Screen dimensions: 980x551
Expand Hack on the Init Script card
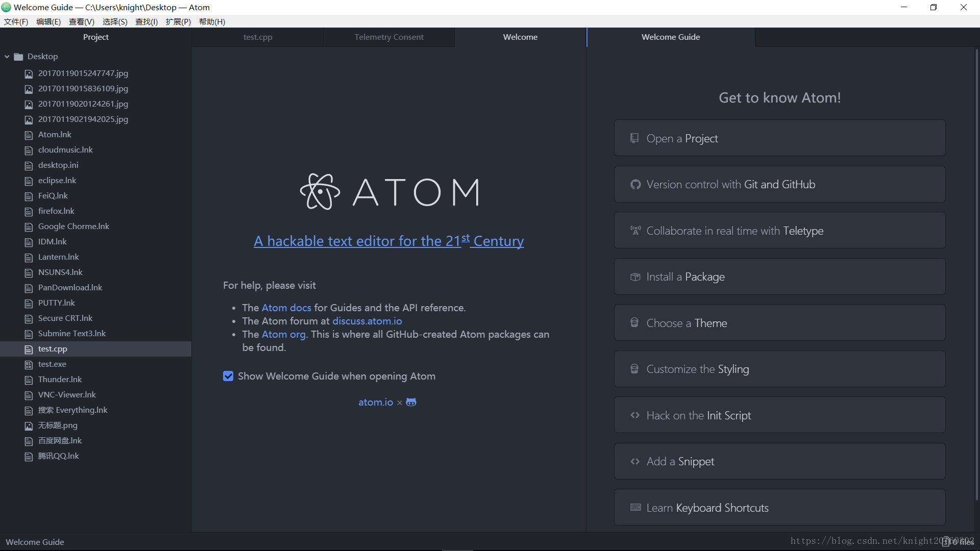click(779, 415)
